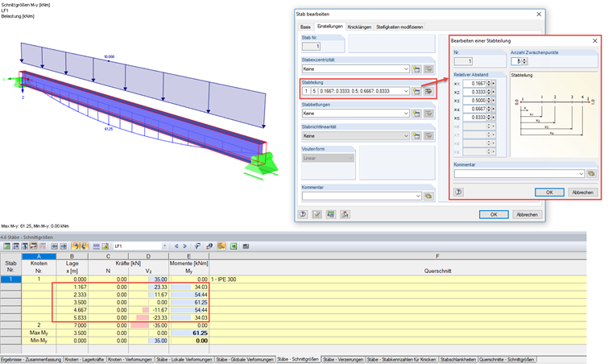Click the blue striped rows icon in table toolbar

click(96, 246)
